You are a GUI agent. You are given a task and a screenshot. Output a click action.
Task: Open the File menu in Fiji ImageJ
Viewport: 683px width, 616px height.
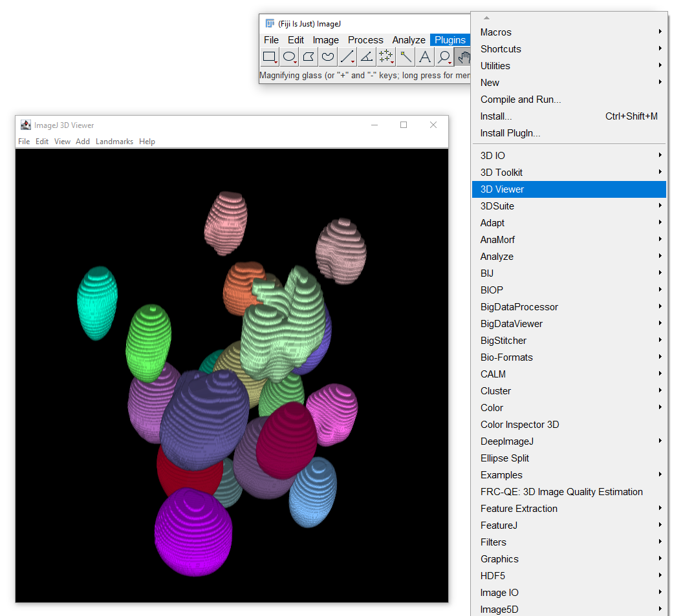(x=271, y=40)
